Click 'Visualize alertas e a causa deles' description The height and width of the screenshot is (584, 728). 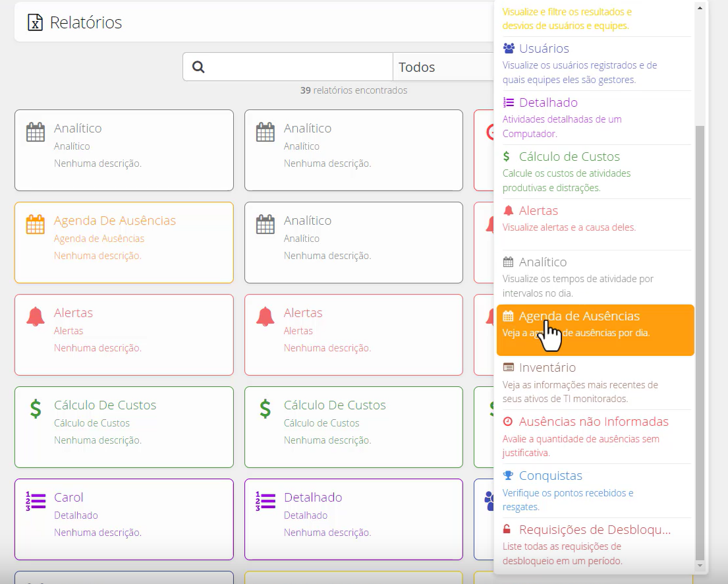pos(569,227)
